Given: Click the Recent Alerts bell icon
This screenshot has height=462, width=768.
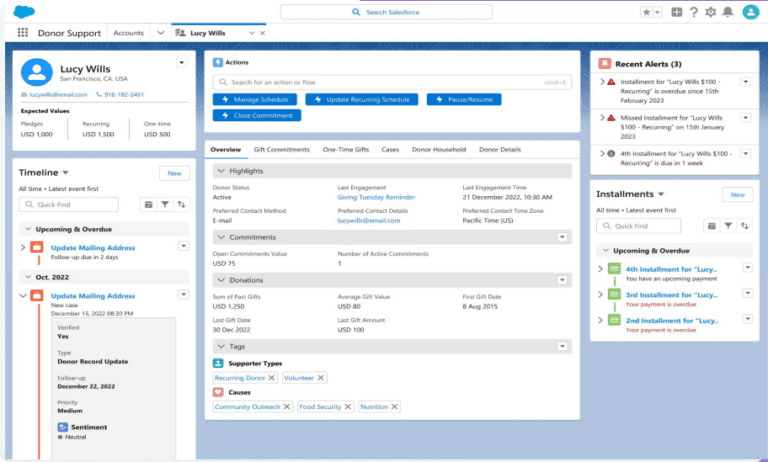Looking at the screenshot, I should [x=605, y=64].
